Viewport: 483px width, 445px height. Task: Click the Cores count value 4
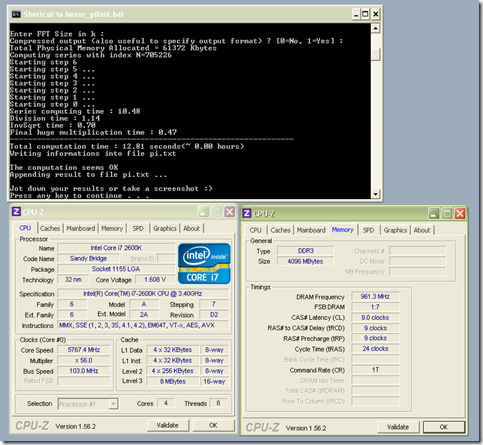pyautogui.click(x=166, y=403)
